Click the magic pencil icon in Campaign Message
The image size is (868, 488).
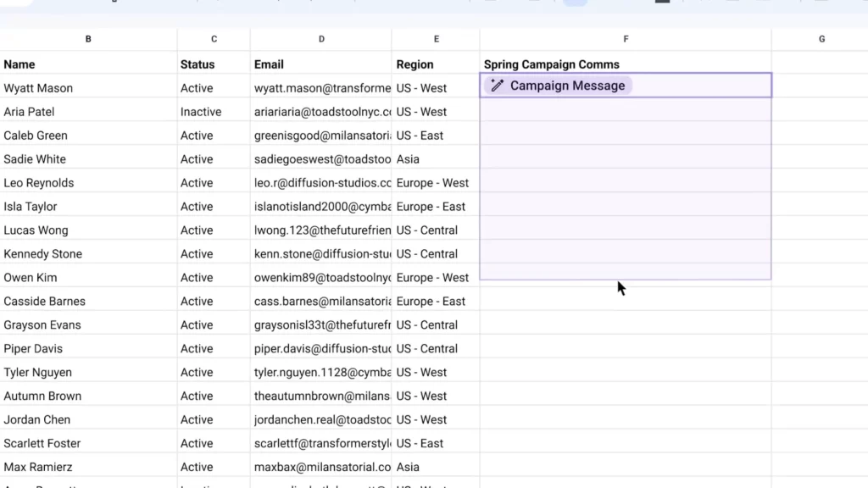pyautogui.click(x=497, y=86)
